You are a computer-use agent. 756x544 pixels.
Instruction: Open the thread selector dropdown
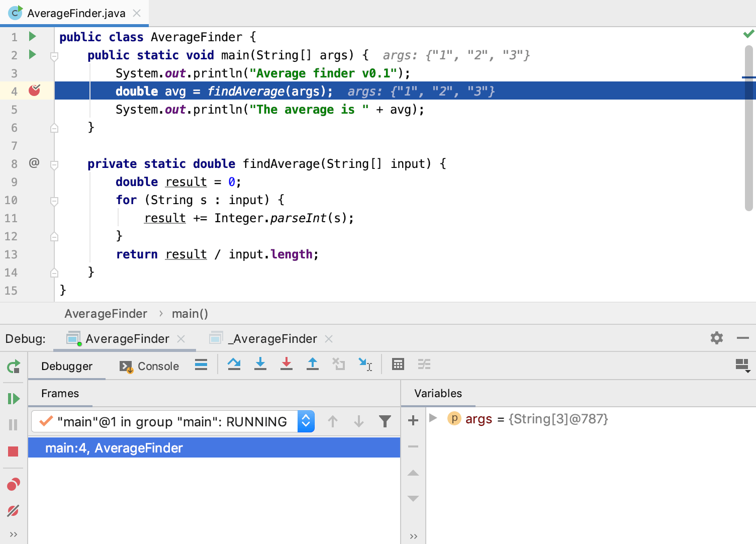(x=305, y=421)
